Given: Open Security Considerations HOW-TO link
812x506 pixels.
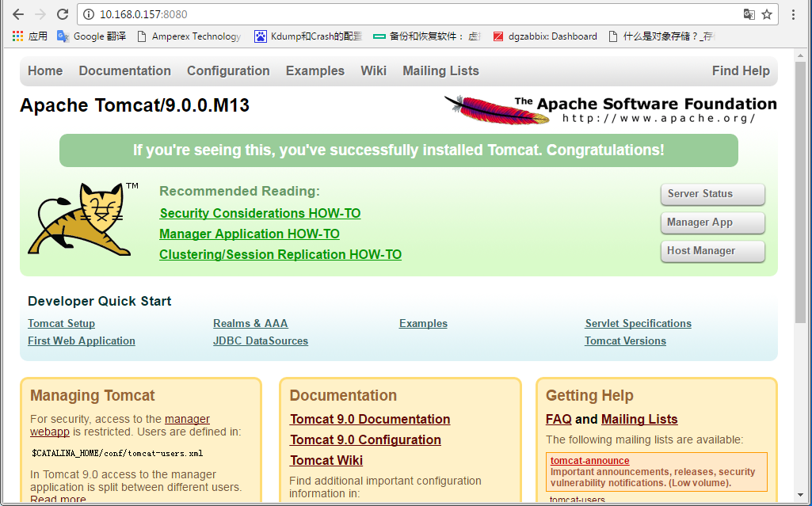Looking at the screenshot, I should [260, 213].
